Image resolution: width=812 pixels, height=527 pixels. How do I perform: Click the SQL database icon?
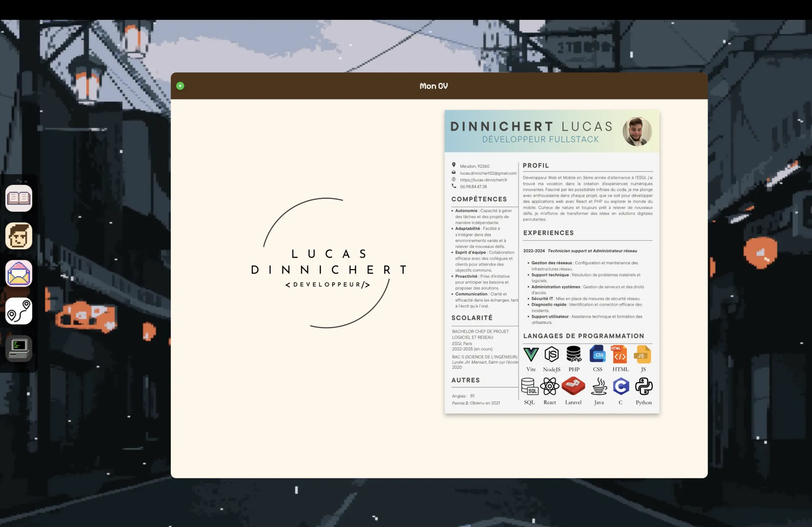point(529,386)
